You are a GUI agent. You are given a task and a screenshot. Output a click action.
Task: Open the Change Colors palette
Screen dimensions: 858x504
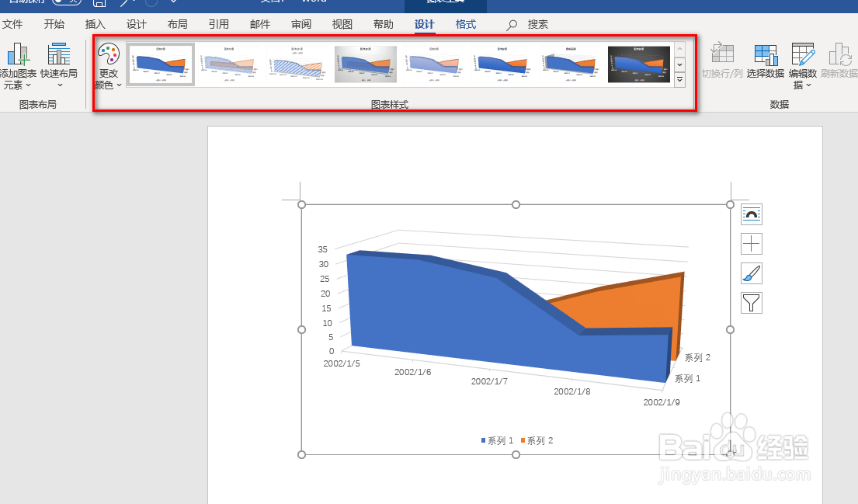point(109,66)
